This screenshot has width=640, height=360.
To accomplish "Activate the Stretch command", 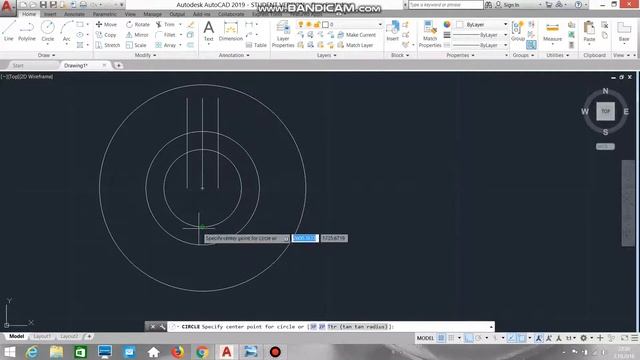I will [108, 45].
